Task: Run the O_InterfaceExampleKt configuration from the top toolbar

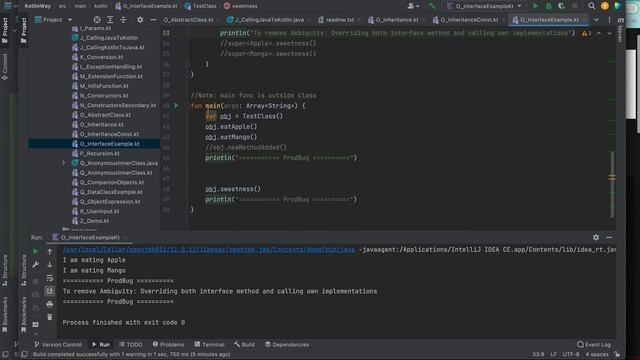Action: pos(536,6)
